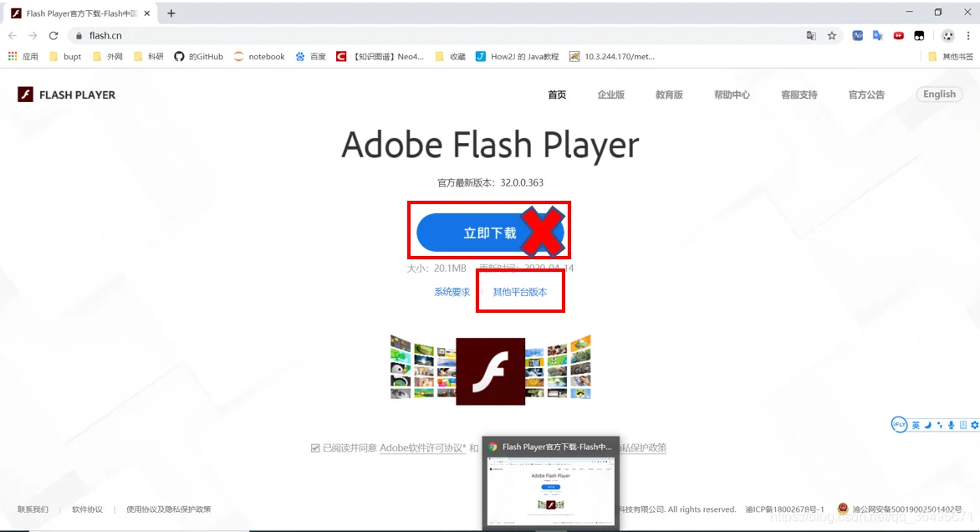Image resolution: width=980 pixels, height=532 pixels.
Task: Toggle the moon icon in iFLY bar
Action: [928, 425]
